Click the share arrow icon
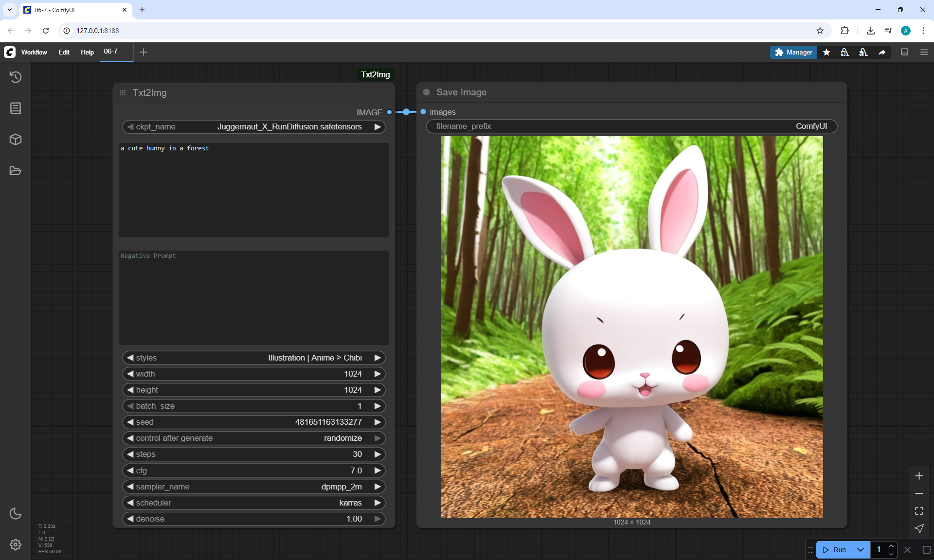 882,52
